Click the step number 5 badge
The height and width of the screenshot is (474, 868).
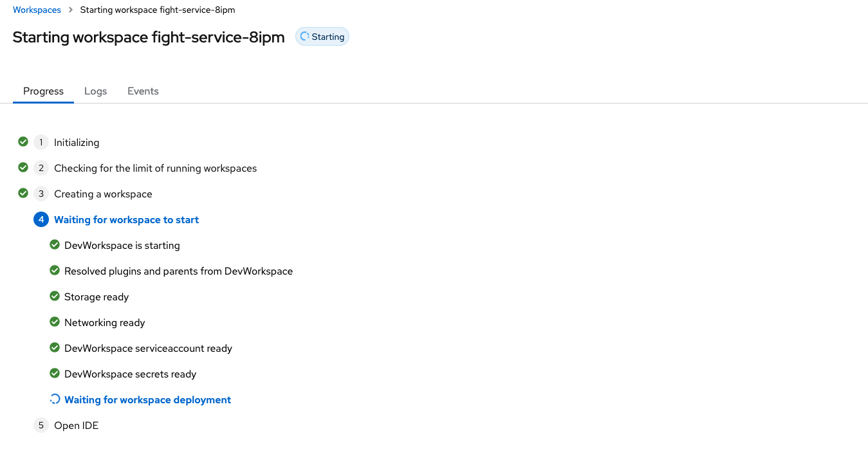pyautogui.click(x=41, y=425)
